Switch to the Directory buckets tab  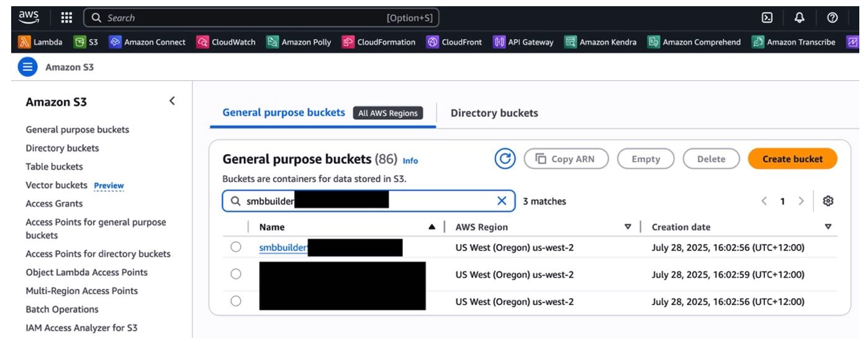click(x=494, y=113)
